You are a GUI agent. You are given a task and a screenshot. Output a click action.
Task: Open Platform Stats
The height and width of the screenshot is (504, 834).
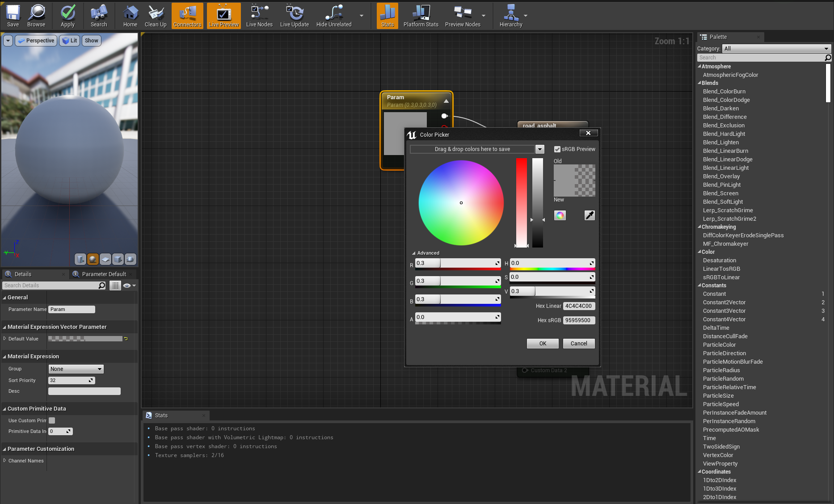[421, 16]
